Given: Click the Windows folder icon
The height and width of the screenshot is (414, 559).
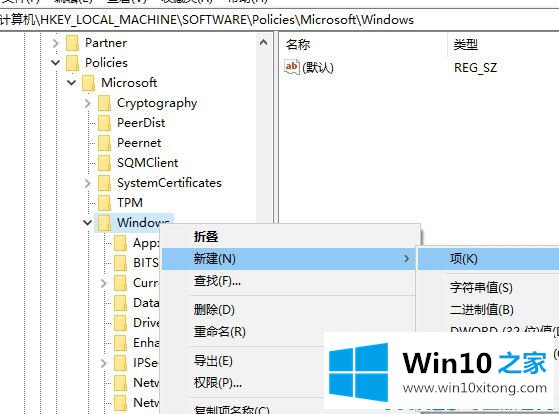Looking at the screenshot, I should point(104,223).
